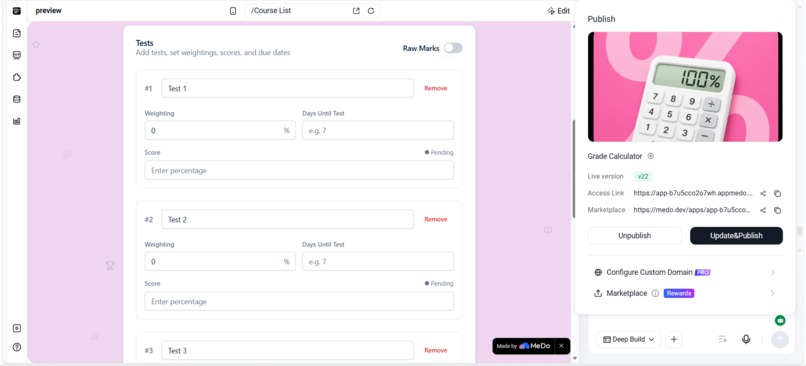
Task: Open the Access Link URL
Action: (693, 194)
